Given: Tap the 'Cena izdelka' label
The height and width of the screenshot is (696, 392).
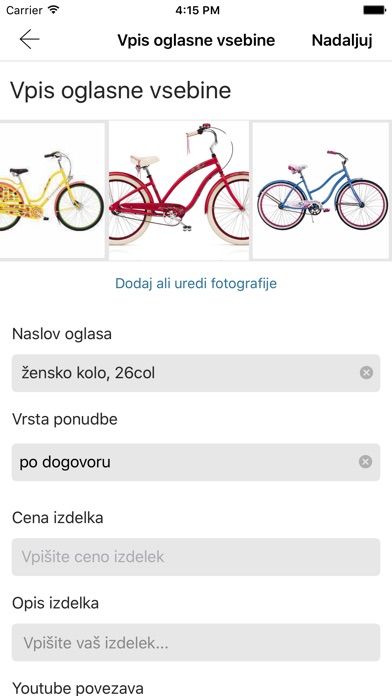Looking at the screenshot, I should pyautogui.click(x=58, y=518).
